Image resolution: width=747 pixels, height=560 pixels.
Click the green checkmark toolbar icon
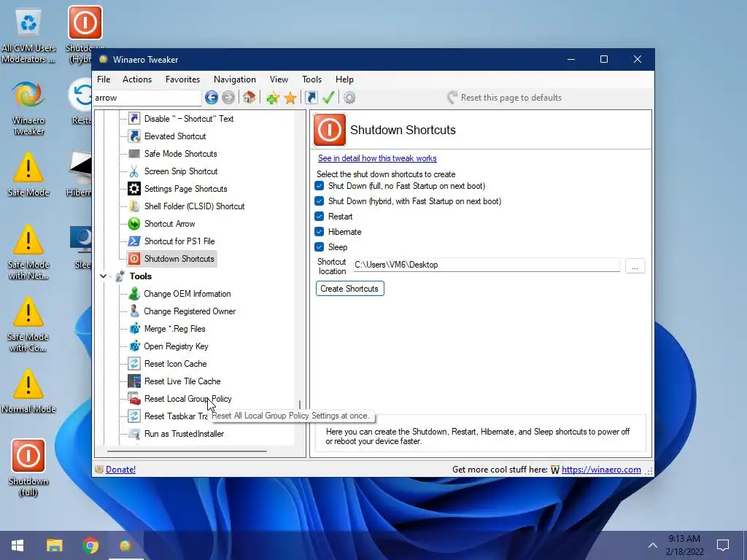coord(328,98)
